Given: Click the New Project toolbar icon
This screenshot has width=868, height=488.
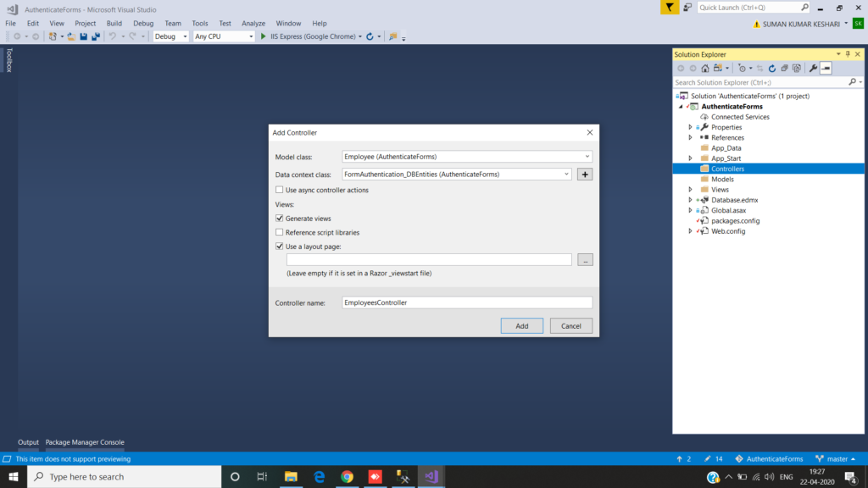Looking at the screenshot, I should pos(53,36).
